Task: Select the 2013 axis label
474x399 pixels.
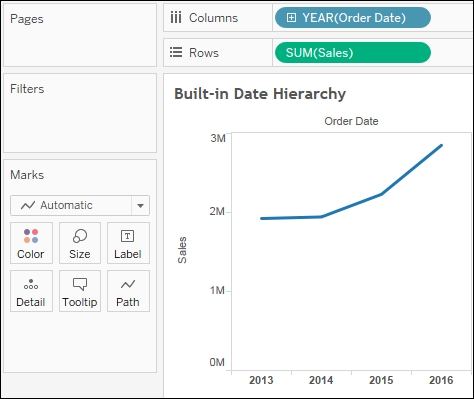Action: point(261,380)
